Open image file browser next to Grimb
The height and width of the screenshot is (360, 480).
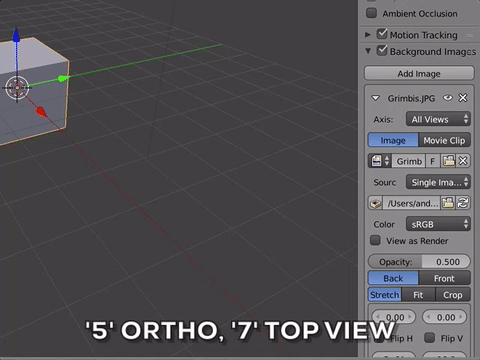tap(448, 161)
